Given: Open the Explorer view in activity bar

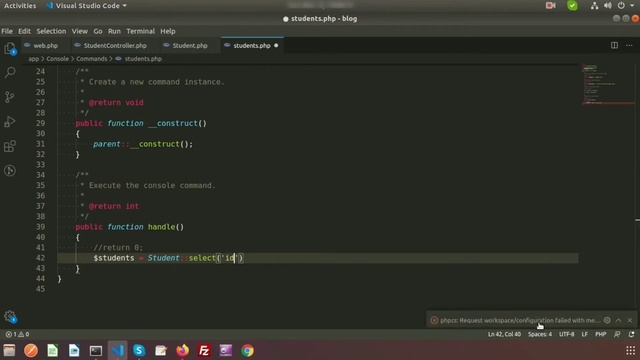Looking at the screenshot, I should tap(10, 49).
